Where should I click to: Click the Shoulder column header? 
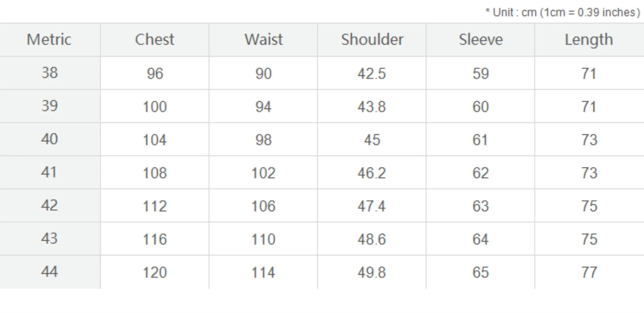click(x=372, y=40)
